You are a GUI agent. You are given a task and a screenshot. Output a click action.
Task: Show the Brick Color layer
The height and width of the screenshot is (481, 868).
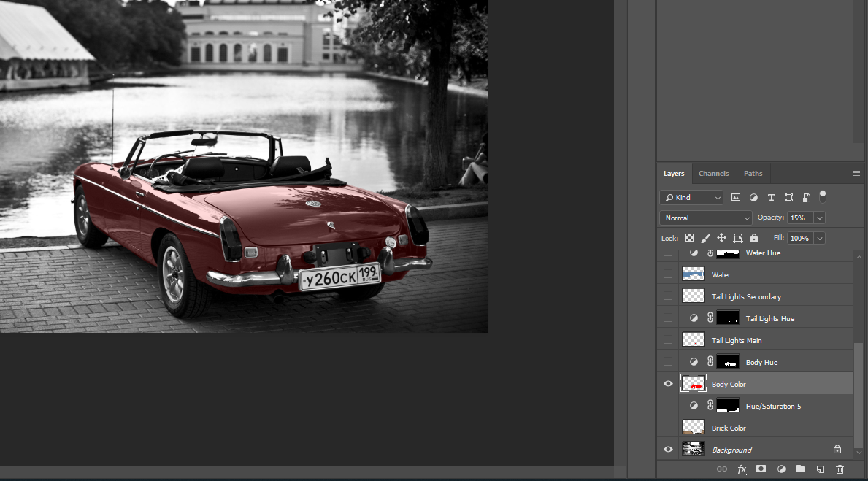pos(667,428)
